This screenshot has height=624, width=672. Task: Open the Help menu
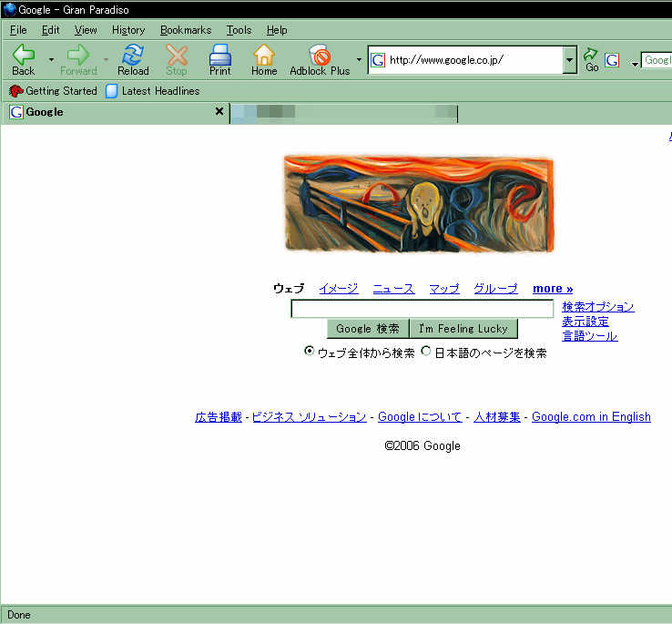click(277, 30)
